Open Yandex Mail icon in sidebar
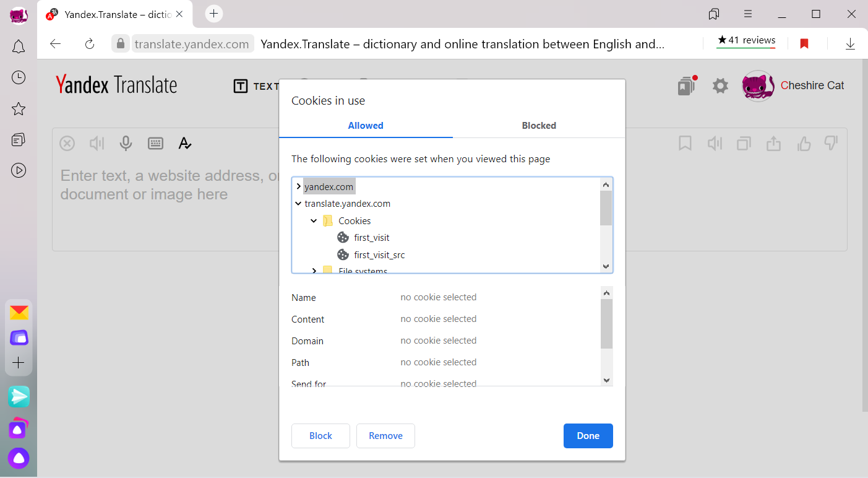868x478 pixels. pyautogui.click(x=19, y=313)
